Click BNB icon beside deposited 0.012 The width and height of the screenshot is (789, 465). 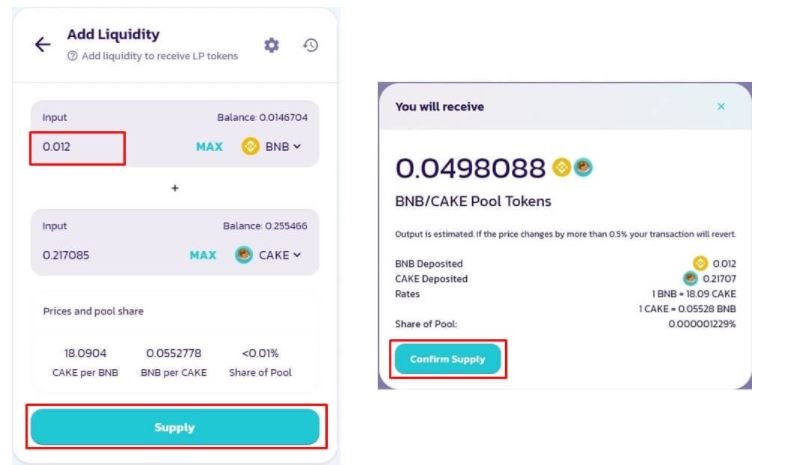click(x=700, y=263)
